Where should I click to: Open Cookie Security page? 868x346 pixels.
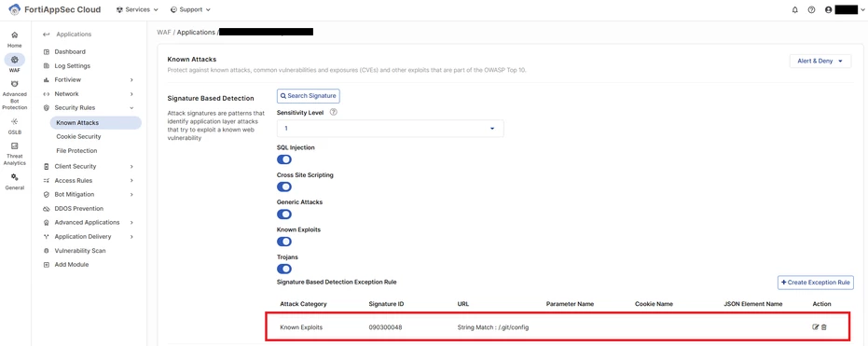[x=78, y=136]
